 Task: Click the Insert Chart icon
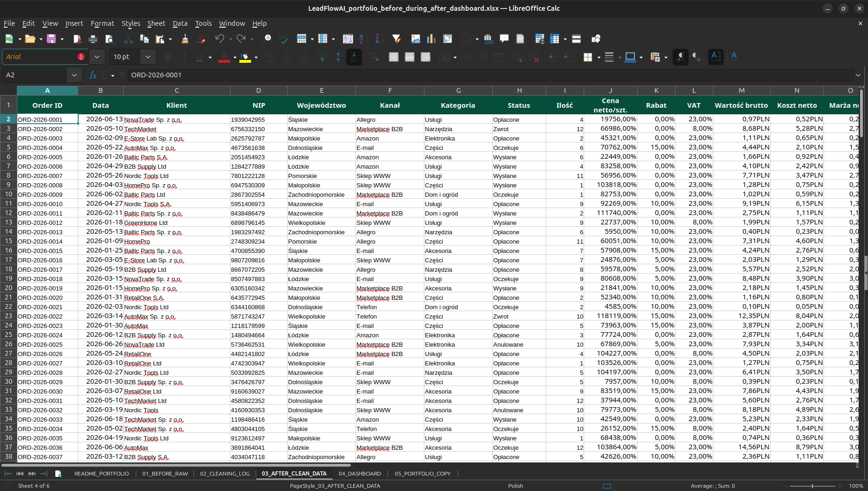click(431, 39)
